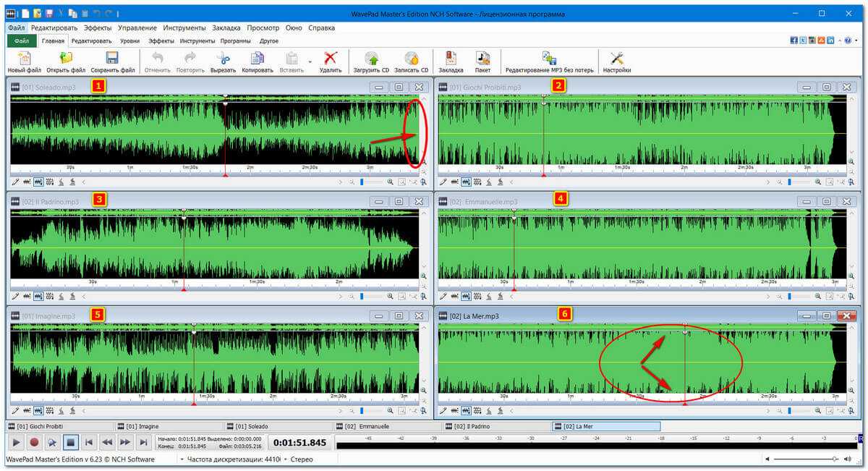Open the Bookmark tool in the toolbar
The image size is (868, 471).
[451, 59]
